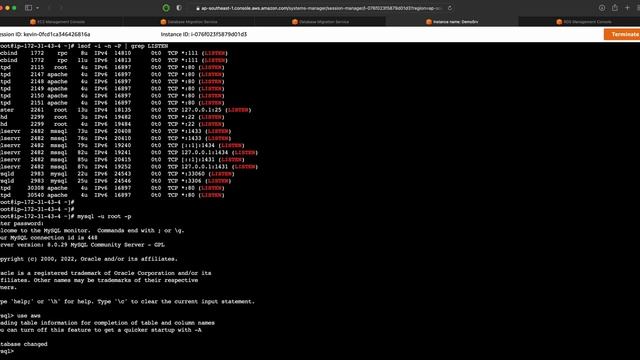The height and width of the screenshot is (360, 640).
Task: Click the Enter password prompt line
Action: (x=22, y=223)
